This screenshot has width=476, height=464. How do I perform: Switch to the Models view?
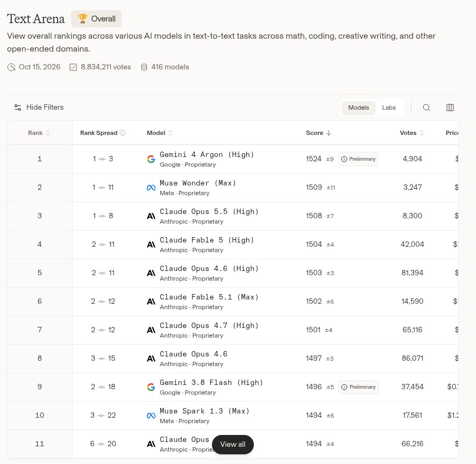359,108
